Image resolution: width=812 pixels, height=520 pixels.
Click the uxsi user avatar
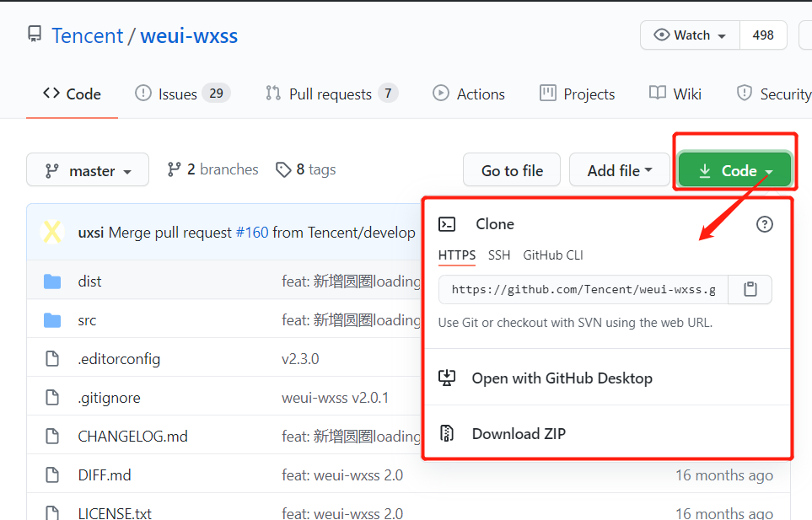52,232
